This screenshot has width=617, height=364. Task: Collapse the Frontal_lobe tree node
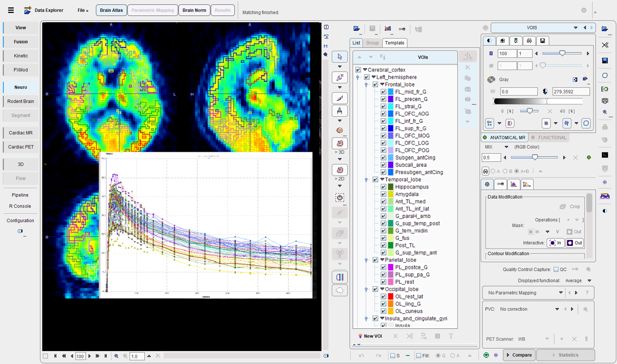(382, 85)
